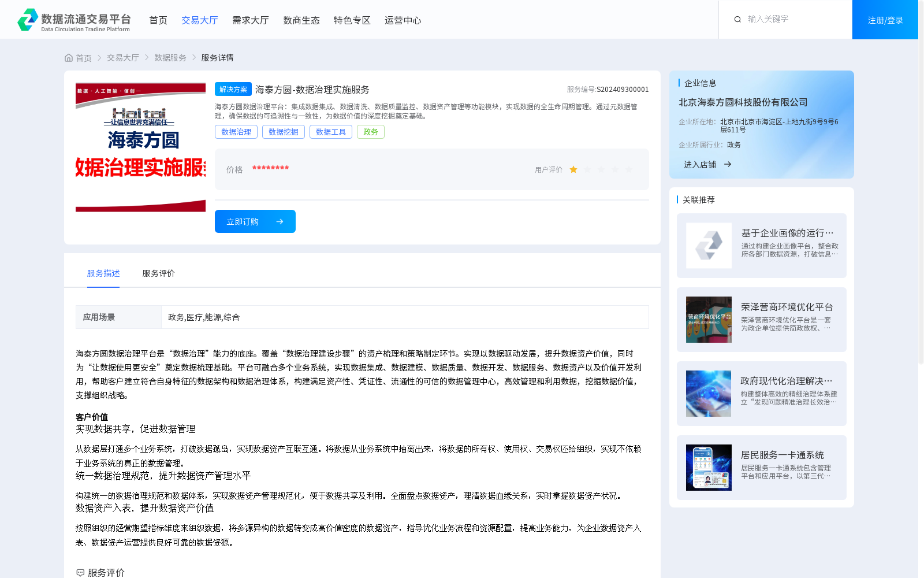Screen dimensions: 924x578
Task: Open the 交易大厅 menu item
Action: pyautogui.click(x=200, y=20)
